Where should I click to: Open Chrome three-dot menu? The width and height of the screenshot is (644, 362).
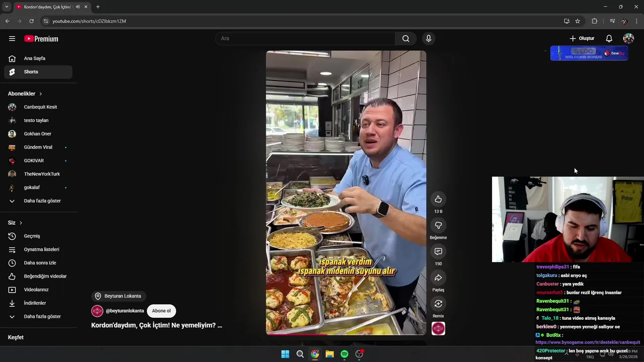click(636, 21)
